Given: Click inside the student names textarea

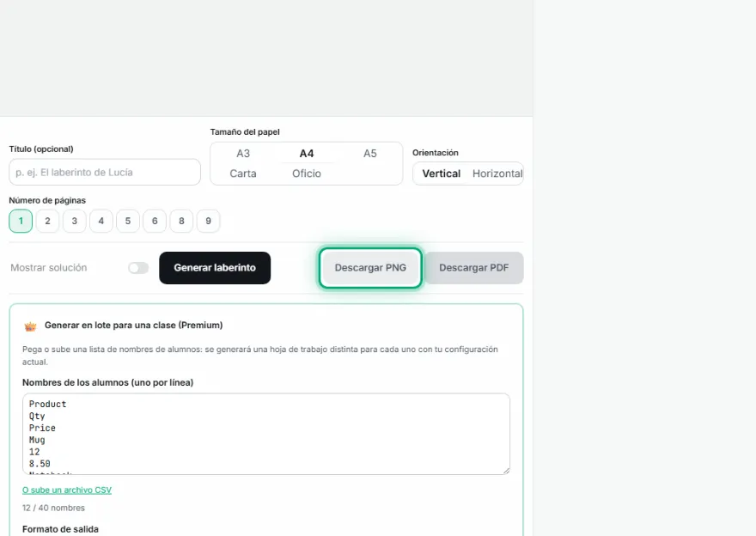Looking at the screenshot, I should pyautogui.click(x=266, y=434).
